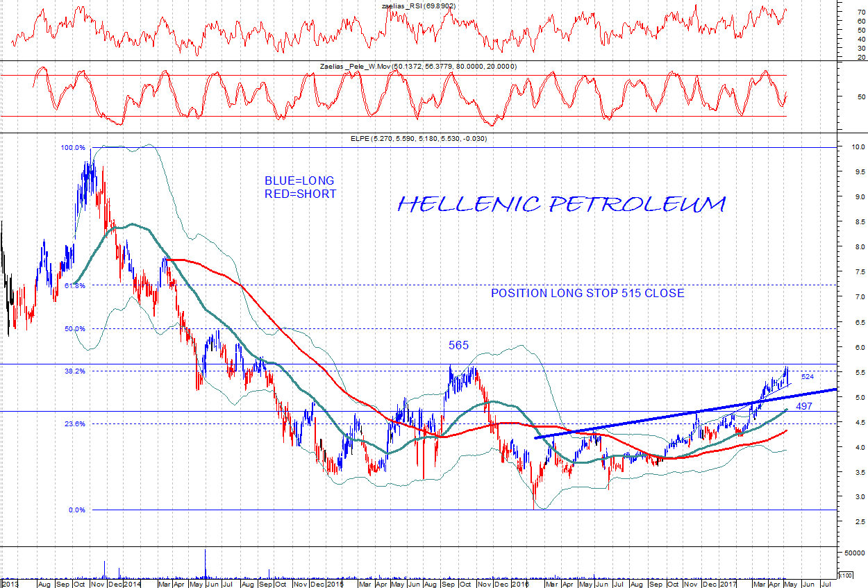Click 4.5 on the price axis
The width and height of the screenshot is (868, 588).
point(859,423)
